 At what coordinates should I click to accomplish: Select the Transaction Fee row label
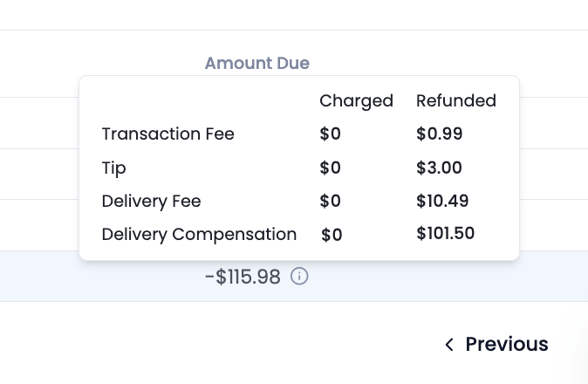point(168,134)
